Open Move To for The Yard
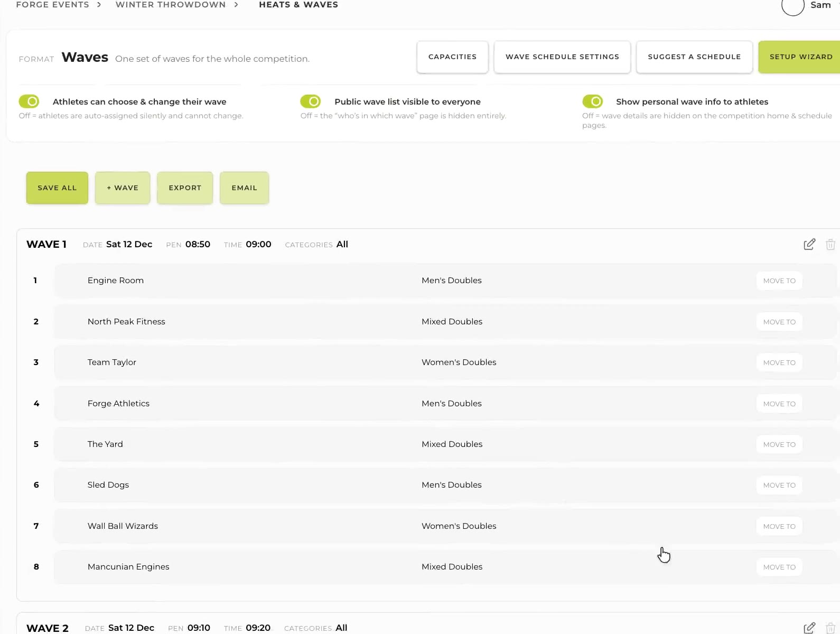 click(x=779, y=444)
